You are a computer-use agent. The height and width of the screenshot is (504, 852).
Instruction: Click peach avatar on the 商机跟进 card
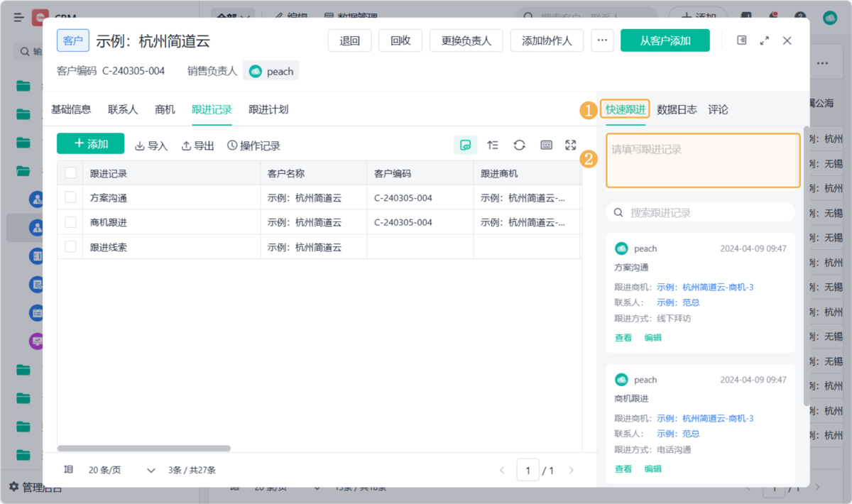click(621, 380)
